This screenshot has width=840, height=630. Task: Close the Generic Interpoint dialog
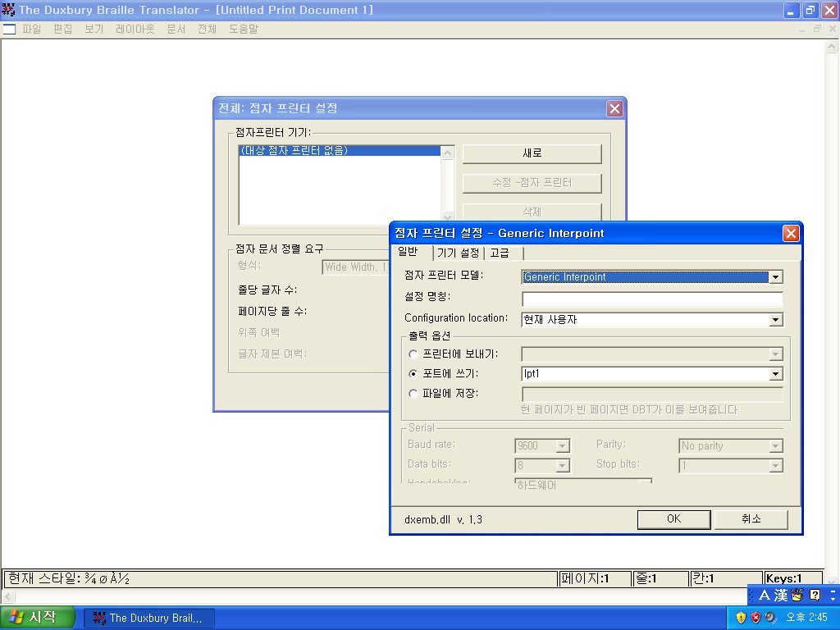[x=791, y=233]
